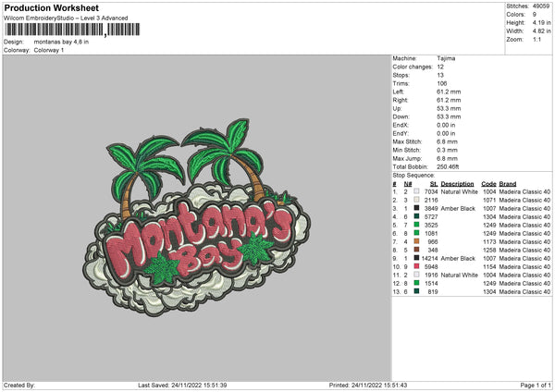Viewport: 555px width, 392px height.
Task: Click the Total Bobbin value 250.46ft
Action: [x=448, y=166]
